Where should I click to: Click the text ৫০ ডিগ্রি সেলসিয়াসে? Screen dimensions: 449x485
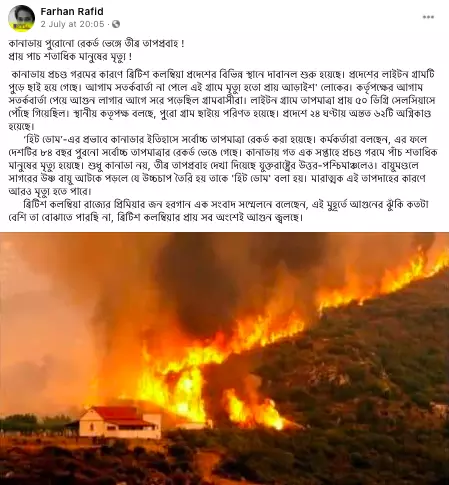coord(396,100)
